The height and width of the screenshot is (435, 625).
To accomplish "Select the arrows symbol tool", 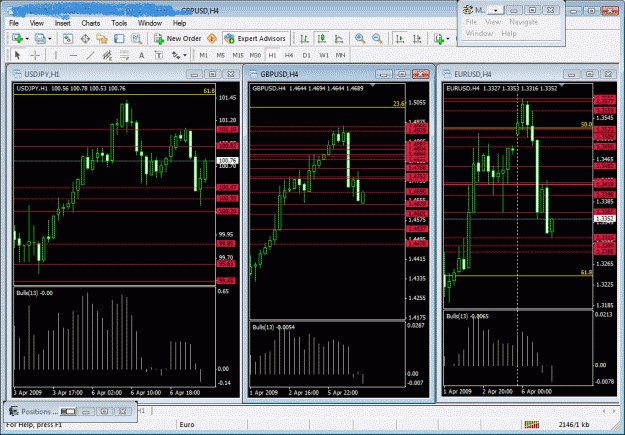I will pyautogui.click(x=175, y=55).
